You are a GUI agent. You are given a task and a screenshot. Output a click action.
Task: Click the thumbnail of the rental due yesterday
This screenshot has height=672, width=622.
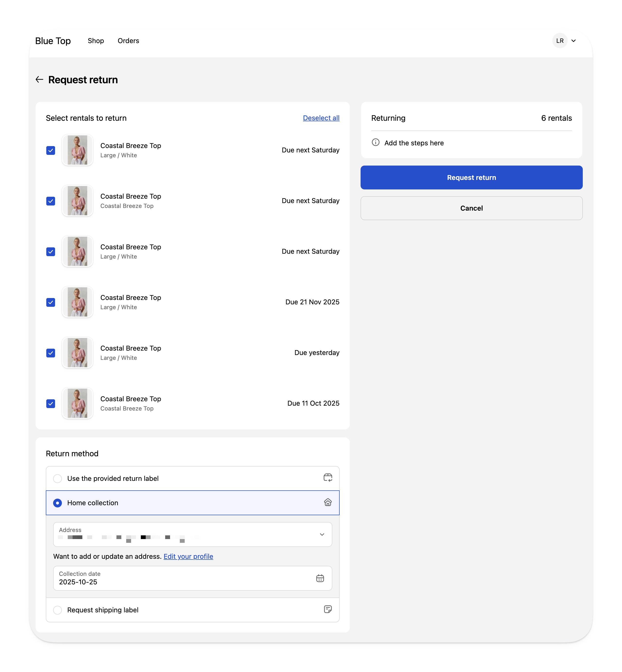77,353
